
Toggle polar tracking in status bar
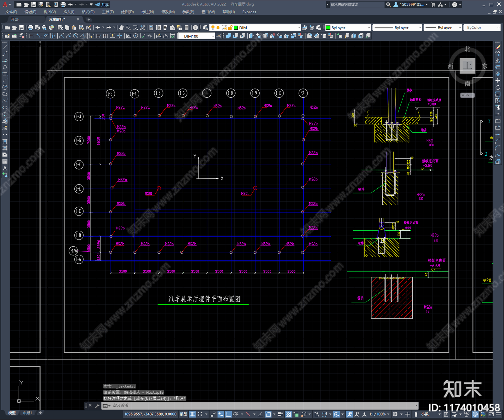tap(236, 414)
